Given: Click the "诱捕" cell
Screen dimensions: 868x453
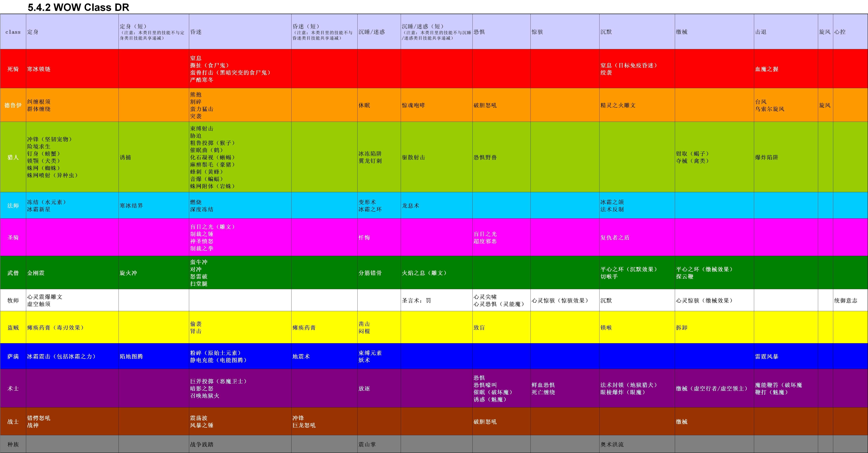Looking at the screenshot, I should pos(154,157).
